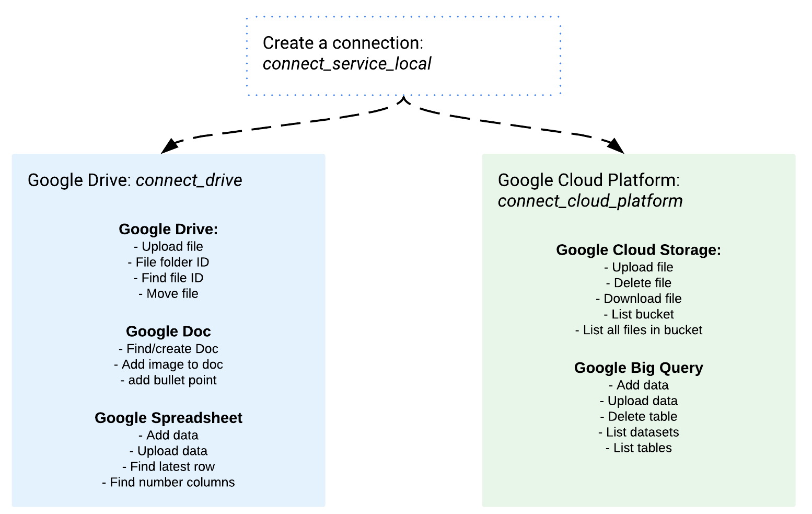The image size is (812, 514).
Task: Click the bold 'Google Big Query' heading
Action: [639, 368]
